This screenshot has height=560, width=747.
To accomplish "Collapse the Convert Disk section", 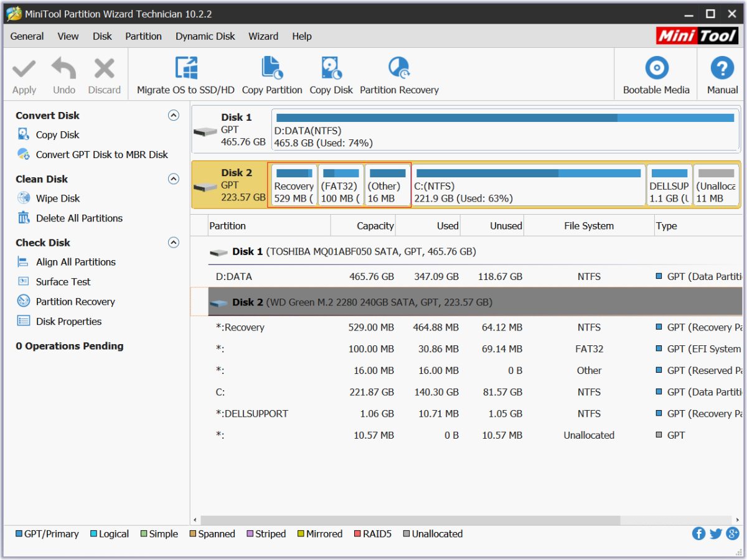I will tap(174, 115).
